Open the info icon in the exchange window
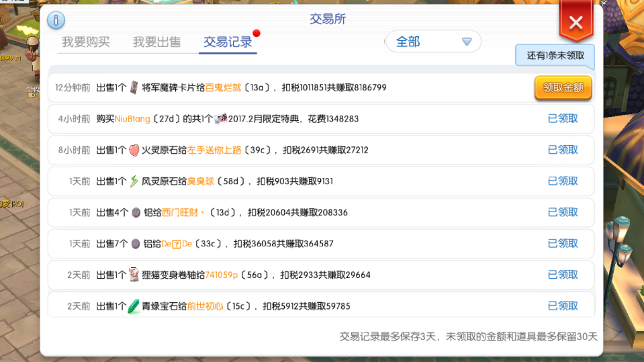The image size is (644, 362). [56, 19]
